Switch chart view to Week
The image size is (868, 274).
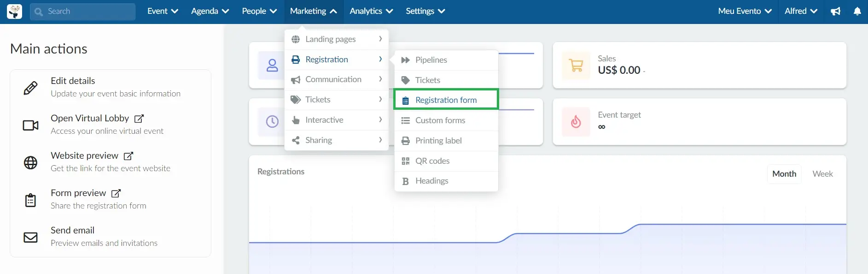pos(822,174)
